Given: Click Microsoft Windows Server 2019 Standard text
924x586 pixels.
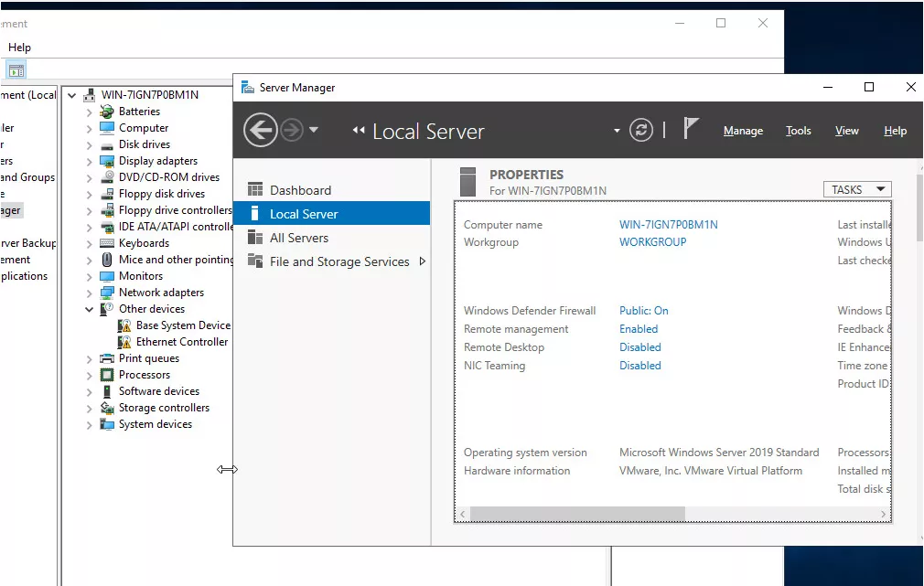Looking at the screenshot, I should (x=719, y=453).
